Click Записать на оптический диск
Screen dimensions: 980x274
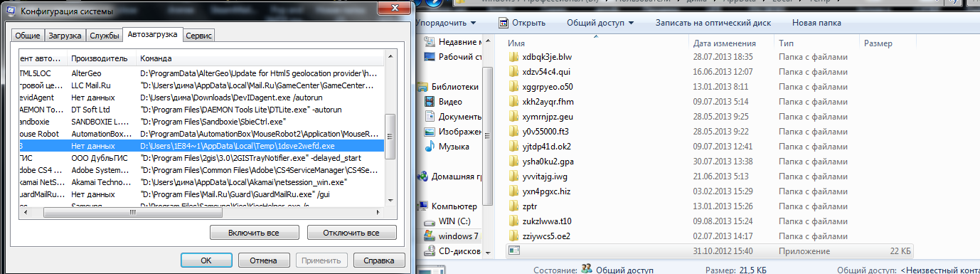[713, 23]
